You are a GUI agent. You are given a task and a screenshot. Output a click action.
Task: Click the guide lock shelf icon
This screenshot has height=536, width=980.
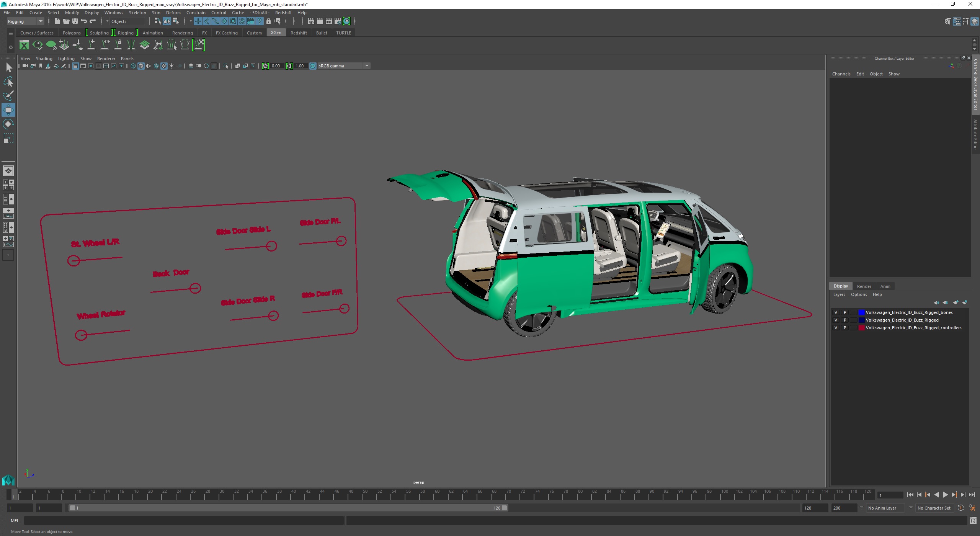[118, 45]
